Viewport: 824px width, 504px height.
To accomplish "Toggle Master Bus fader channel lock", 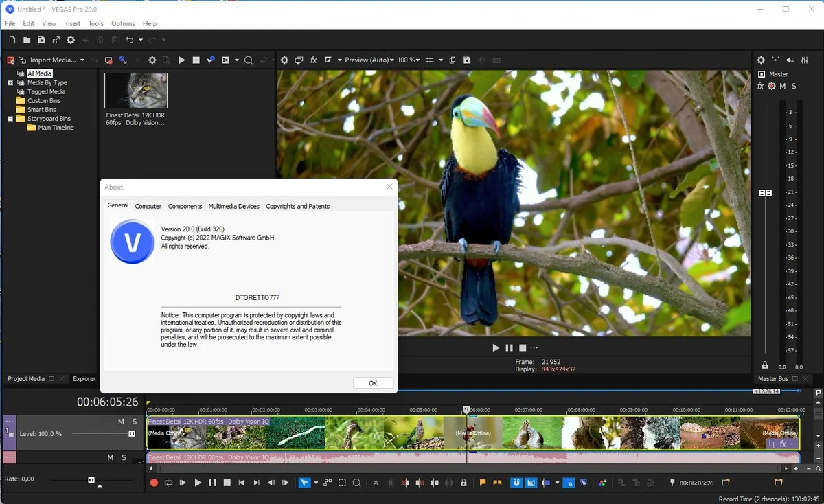I will [765, 365].
